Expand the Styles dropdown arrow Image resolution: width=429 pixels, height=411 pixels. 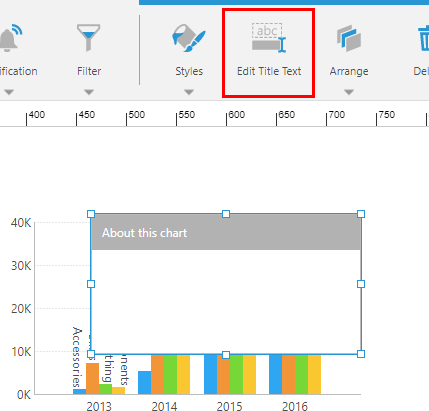pyautogui.click(x=189, y=92)
